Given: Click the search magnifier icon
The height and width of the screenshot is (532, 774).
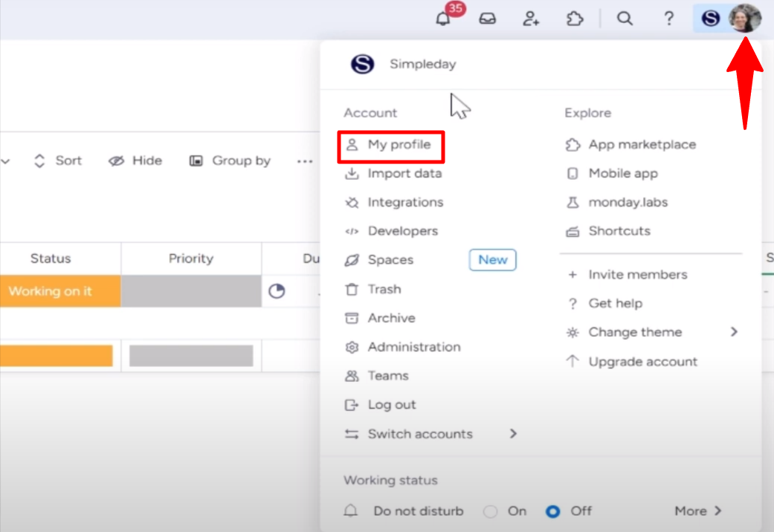Looking at the screenshot, I should coord(625,19).
